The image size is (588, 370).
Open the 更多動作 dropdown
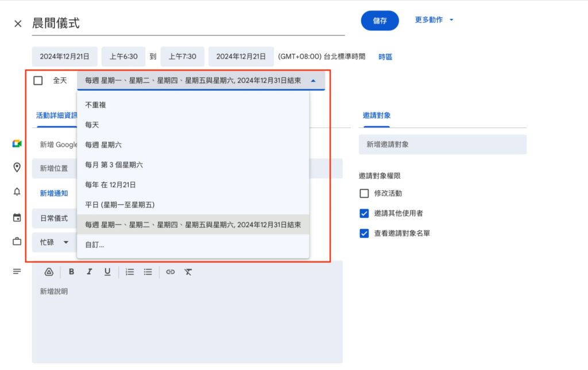click(x=434, y=20)
